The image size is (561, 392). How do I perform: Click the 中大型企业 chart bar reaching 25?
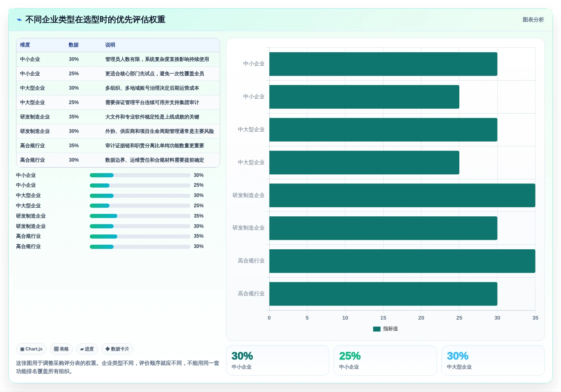pyautogui.click(x=364, y=162)
